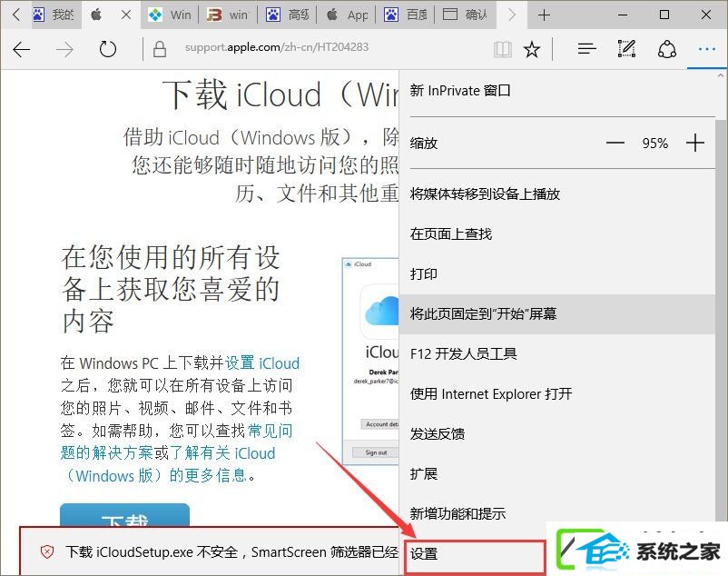Refresh the current page
The image size is (728, 576).
click(108, 49)
